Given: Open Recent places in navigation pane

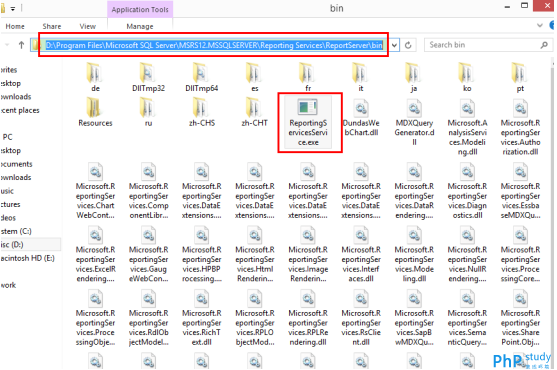Looking at the screenshot, I should (20, 110).
